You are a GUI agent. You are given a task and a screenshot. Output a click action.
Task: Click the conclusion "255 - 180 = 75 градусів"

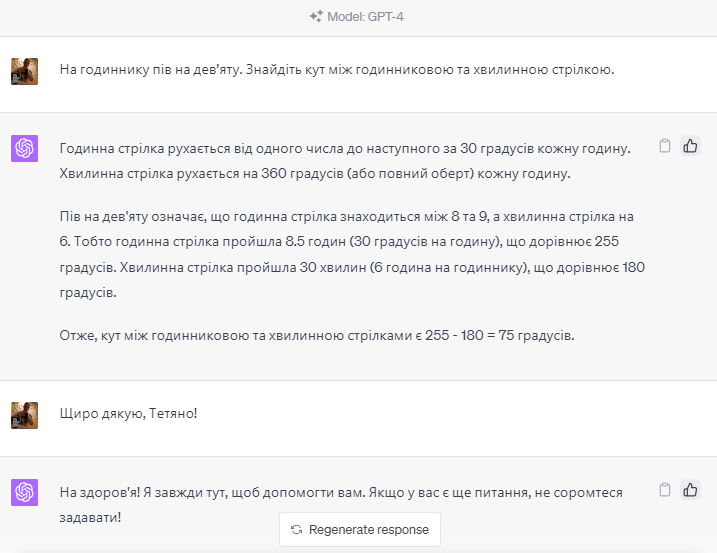499,335
